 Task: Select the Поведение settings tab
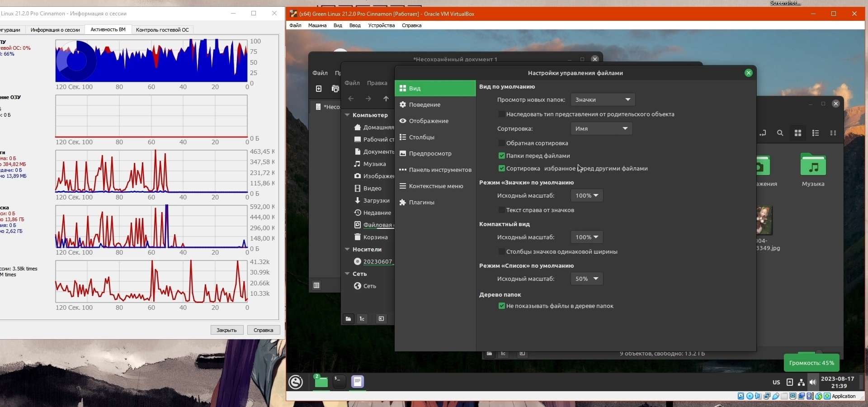point(435,104)
